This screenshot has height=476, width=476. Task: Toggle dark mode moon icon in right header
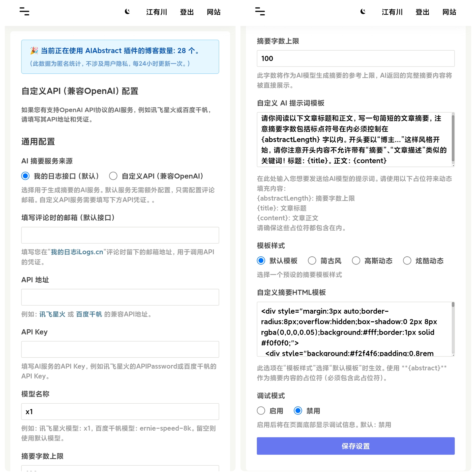(363, 12)
